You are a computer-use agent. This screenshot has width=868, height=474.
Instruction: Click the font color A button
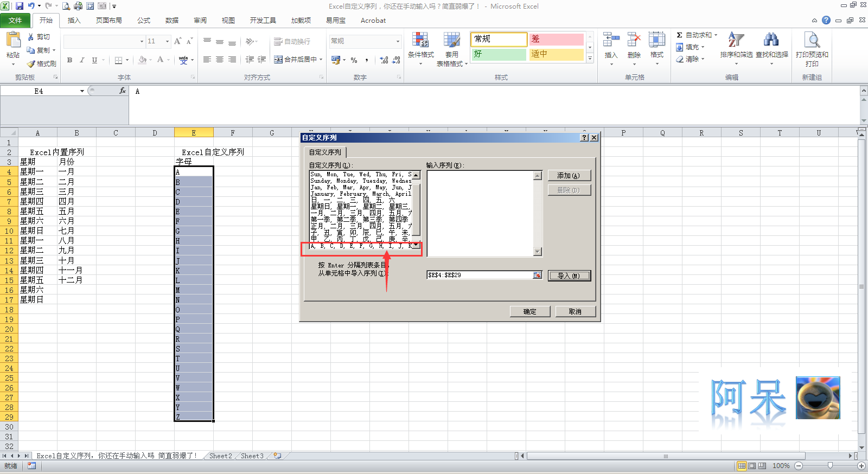pos(161,60)
